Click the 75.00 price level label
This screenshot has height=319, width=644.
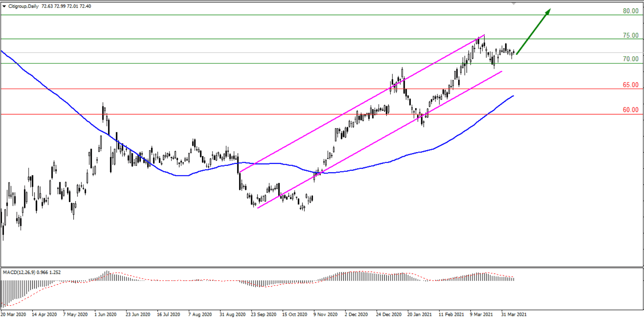click(x=630, y=35)
